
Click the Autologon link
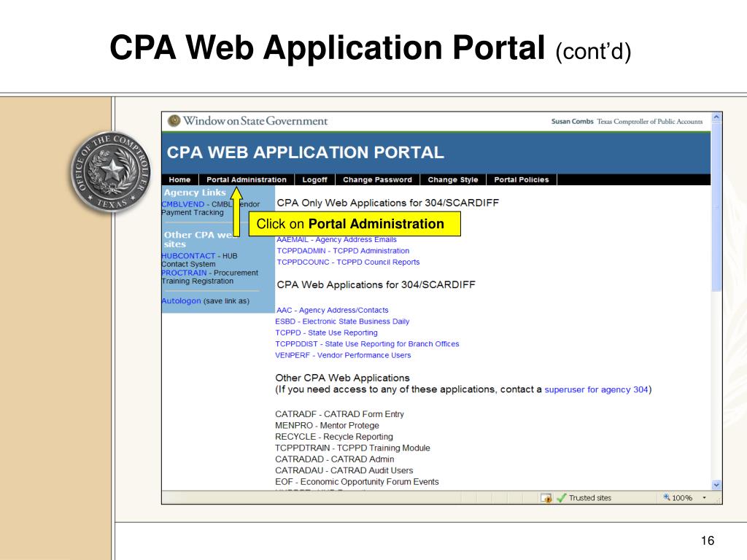pyautogui.click(x=181, y=301)
